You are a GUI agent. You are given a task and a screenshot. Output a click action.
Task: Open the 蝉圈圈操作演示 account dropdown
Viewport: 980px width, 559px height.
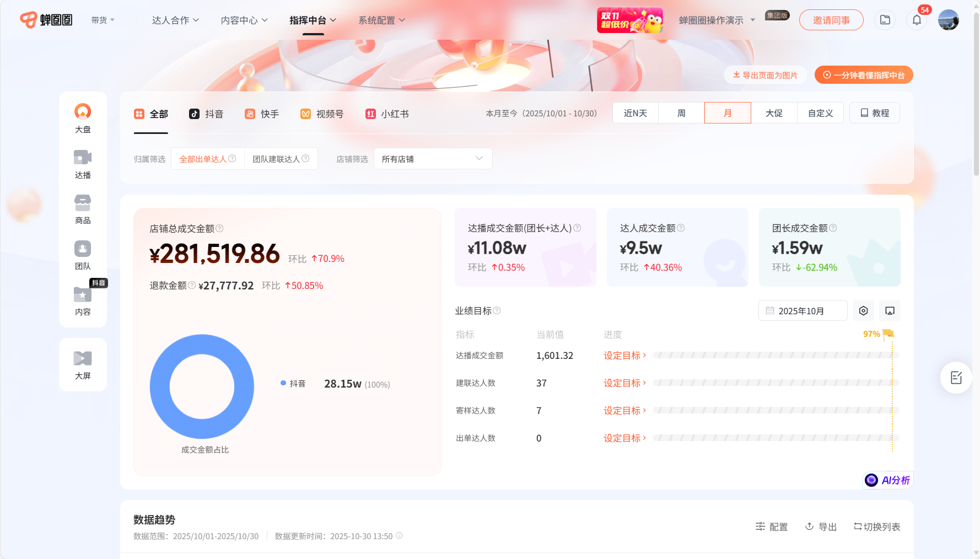(x=717, y=20)
